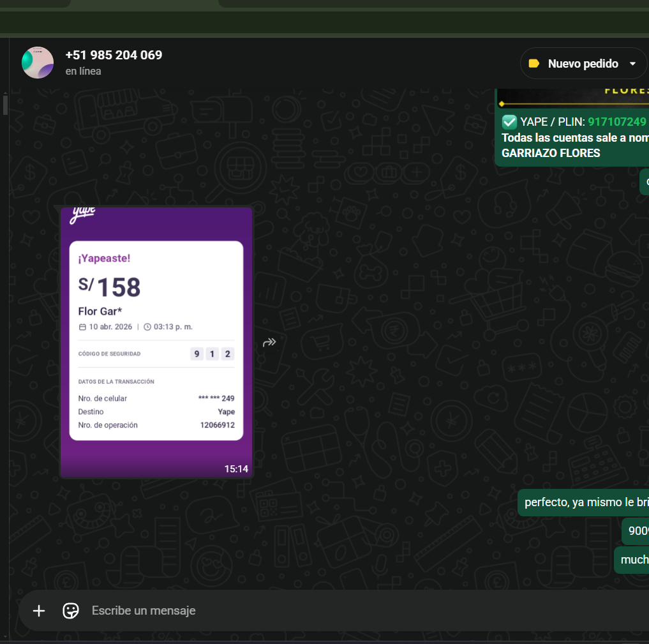The height and width of the screenshot is (644, 649).
Task: Click the chat scrollbar on the left edge
Action: point(5,105)
